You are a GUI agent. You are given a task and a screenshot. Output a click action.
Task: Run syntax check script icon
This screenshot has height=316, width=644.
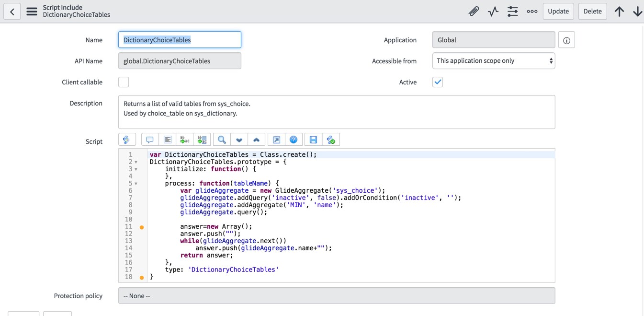[331, 140]
